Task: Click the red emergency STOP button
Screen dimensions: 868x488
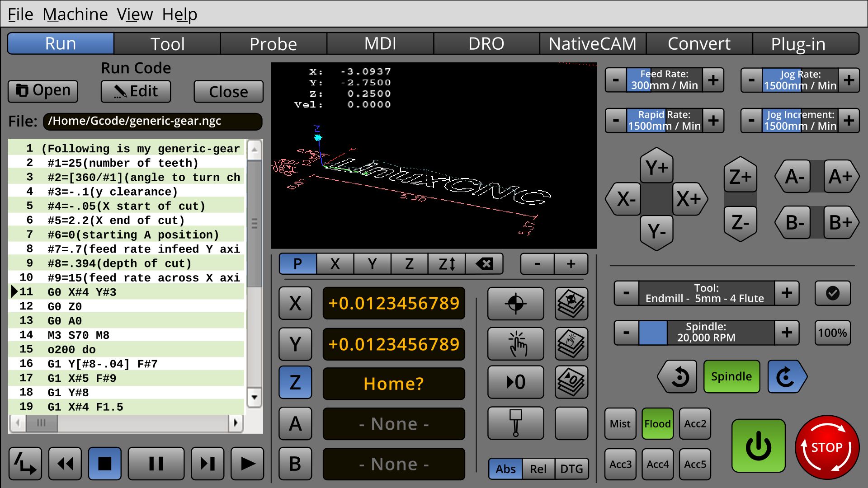Action: pos(827,447)
